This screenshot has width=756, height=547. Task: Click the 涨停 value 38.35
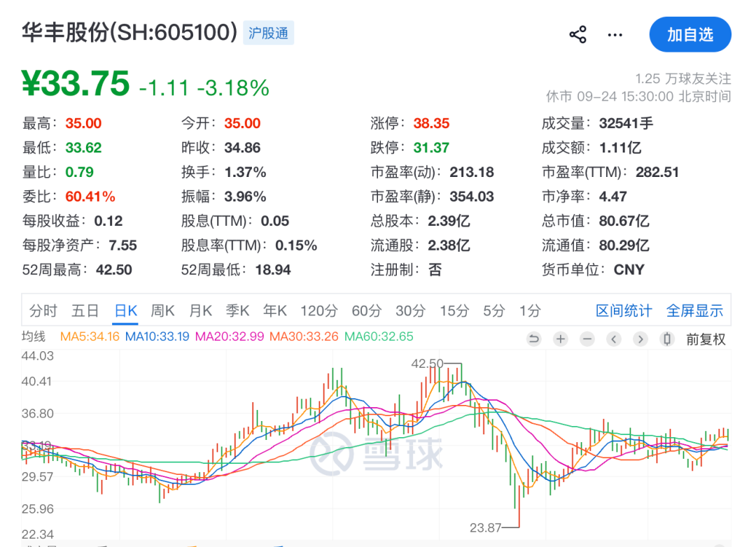pos(431,123)
